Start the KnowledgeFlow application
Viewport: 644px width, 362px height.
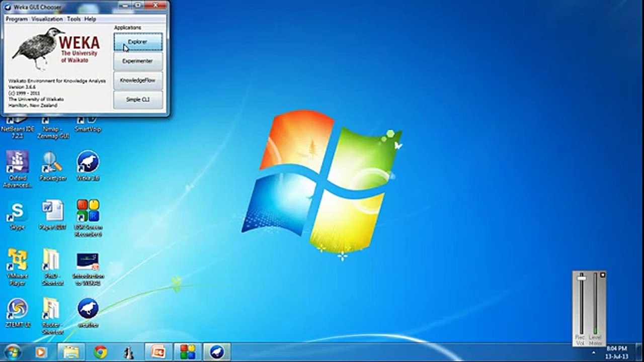(138, 80)
